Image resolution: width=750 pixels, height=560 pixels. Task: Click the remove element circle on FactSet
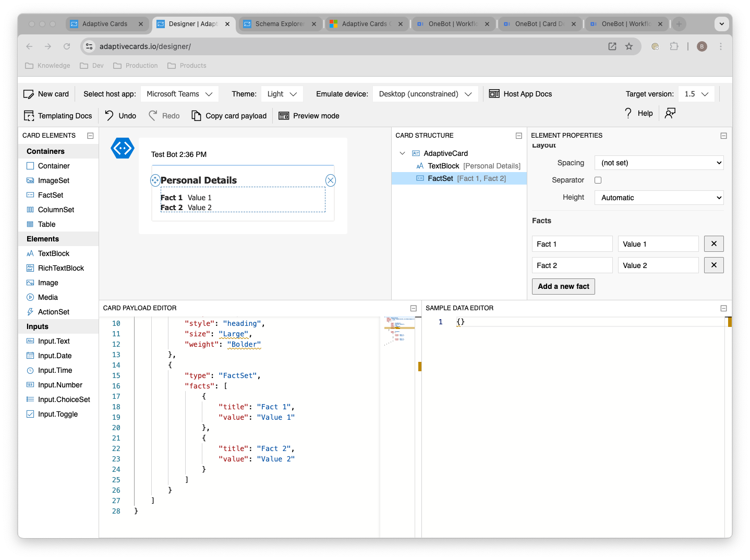coord(331,180)
